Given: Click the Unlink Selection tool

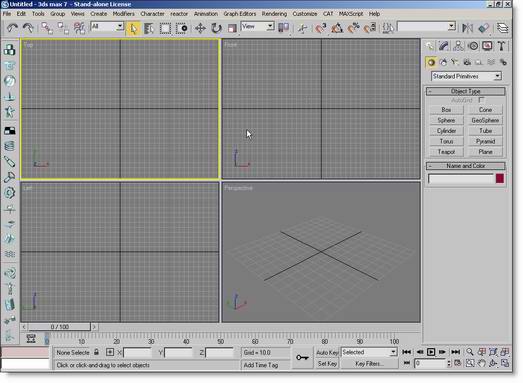Looking at the screenshot, I should coord(63,28).
